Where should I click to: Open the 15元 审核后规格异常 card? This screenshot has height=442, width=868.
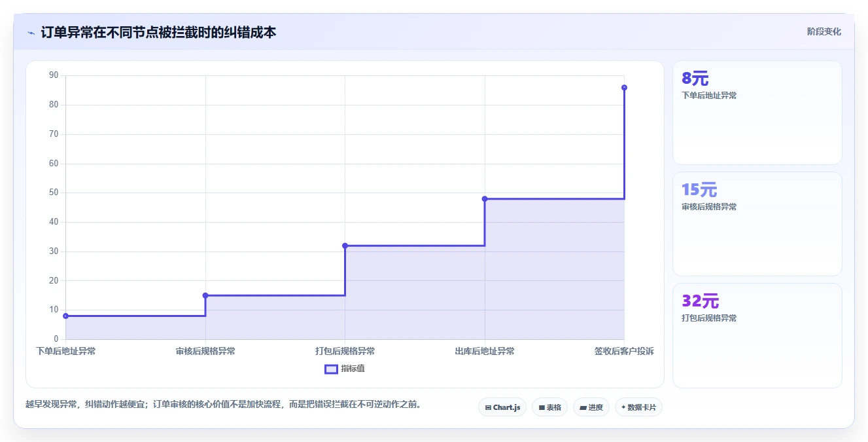click(757, 224)
